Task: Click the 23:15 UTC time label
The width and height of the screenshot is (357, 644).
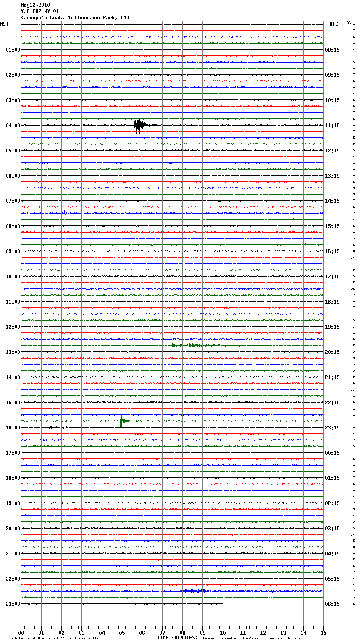Action: click(332, 428)
